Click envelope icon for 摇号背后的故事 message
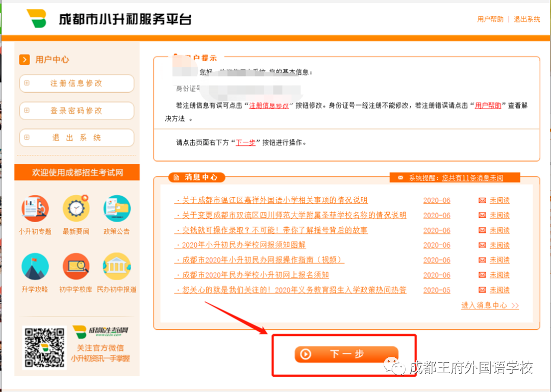This screenshot has height=392, width=551. [482, 230]
